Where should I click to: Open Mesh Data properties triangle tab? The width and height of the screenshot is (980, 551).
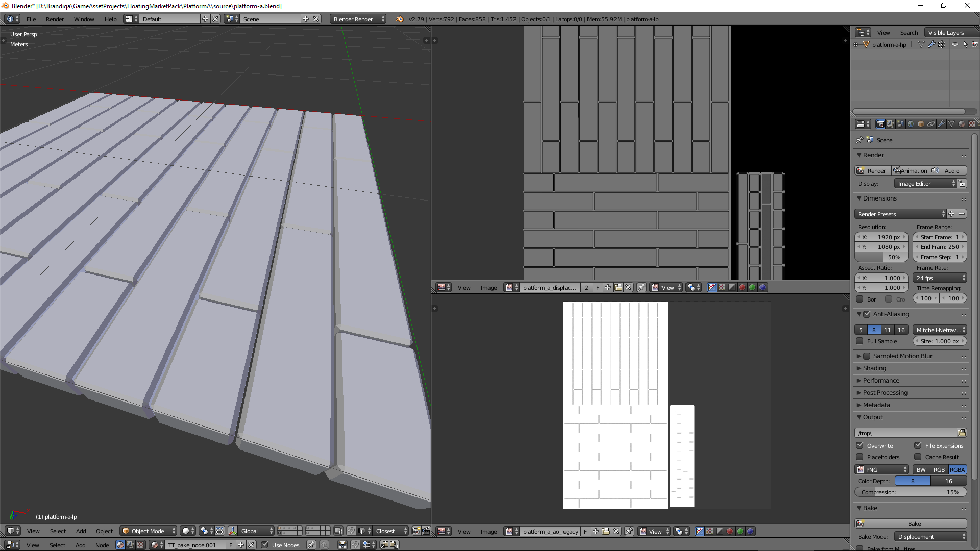coord(951,124)
